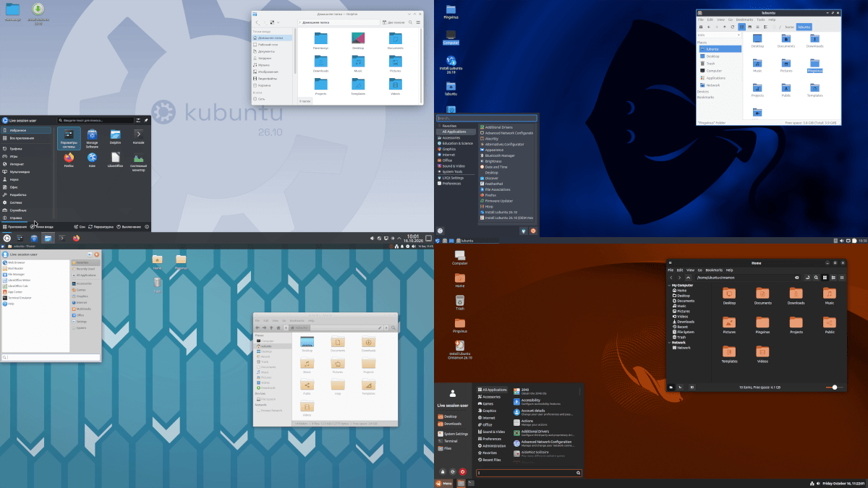Open LibreOffice in Kubuntu launcher grid
The height and width of the screenshot is (488, 868).
tap(115, 160)
